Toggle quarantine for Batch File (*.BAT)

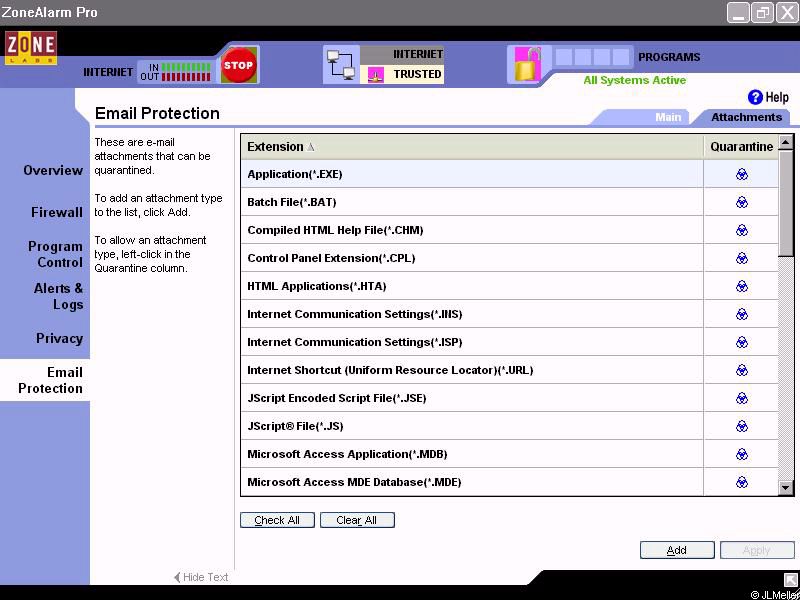[742, 203]
